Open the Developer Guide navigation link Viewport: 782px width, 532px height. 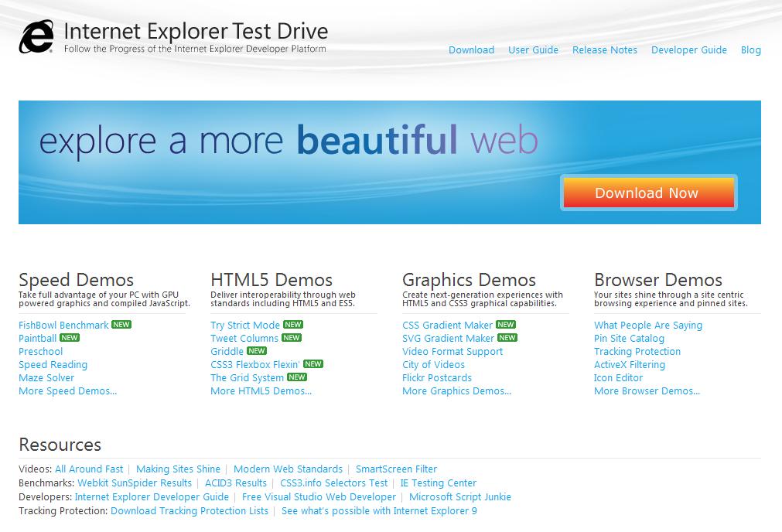tap(688, 49)
